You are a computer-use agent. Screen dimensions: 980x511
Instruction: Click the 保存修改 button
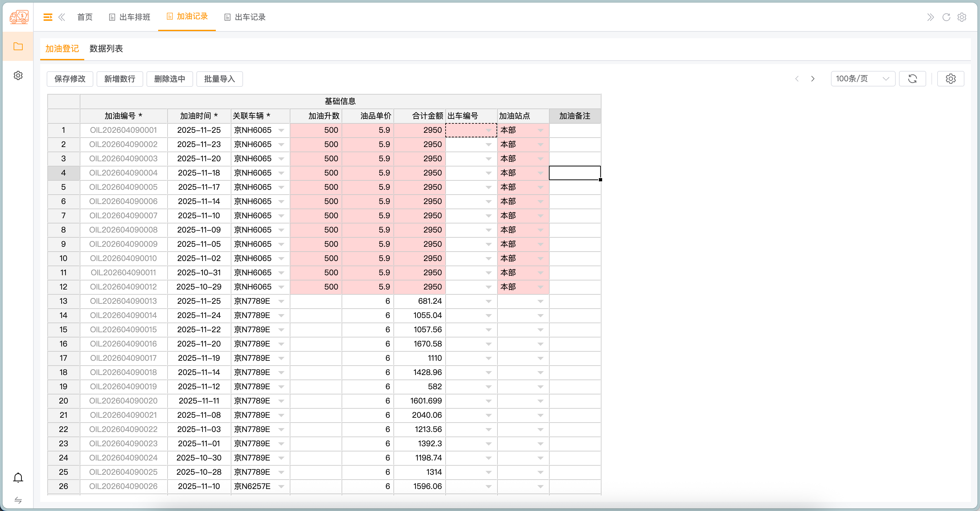click(70, 79)
